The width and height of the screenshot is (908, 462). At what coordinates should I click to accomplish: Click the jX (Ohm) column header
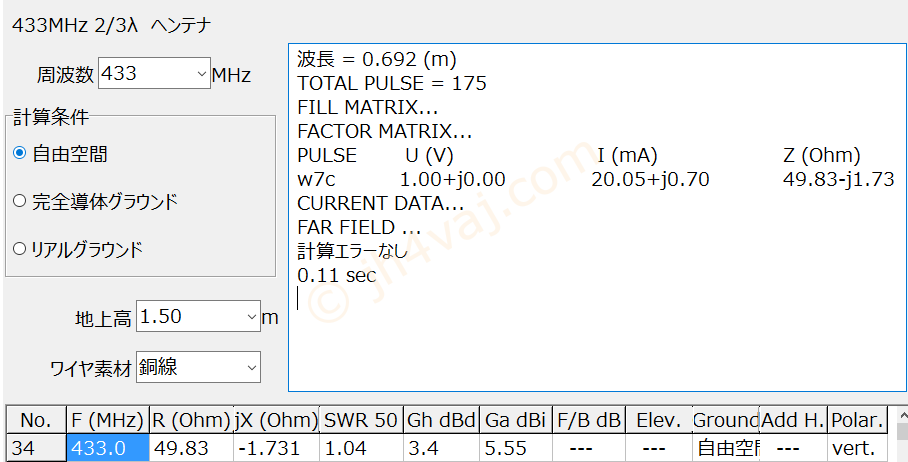click(276, 420)
